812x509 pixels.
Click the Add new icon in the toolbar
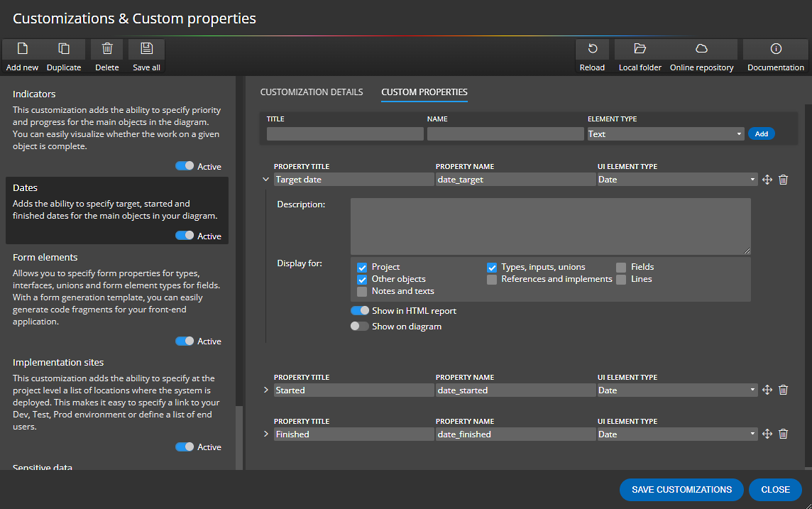click(21, 48)
